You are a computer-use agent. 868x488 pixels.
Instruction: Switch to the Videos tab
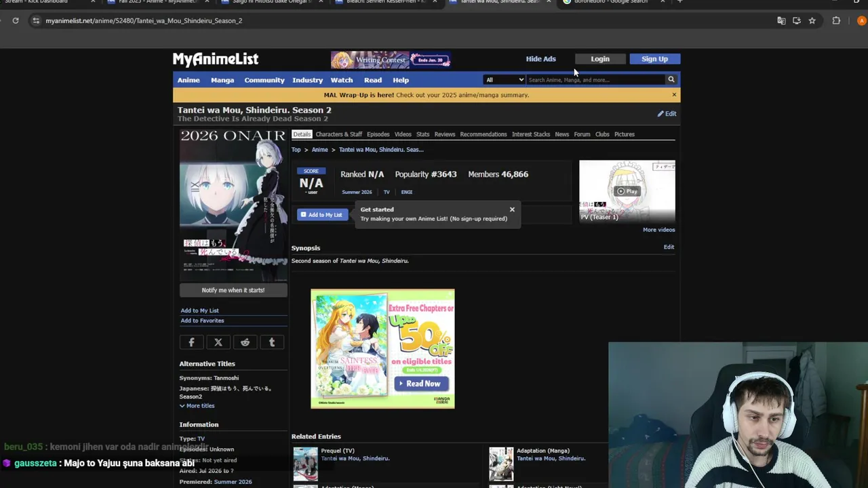pyautogui.click(x=403, y=134)
